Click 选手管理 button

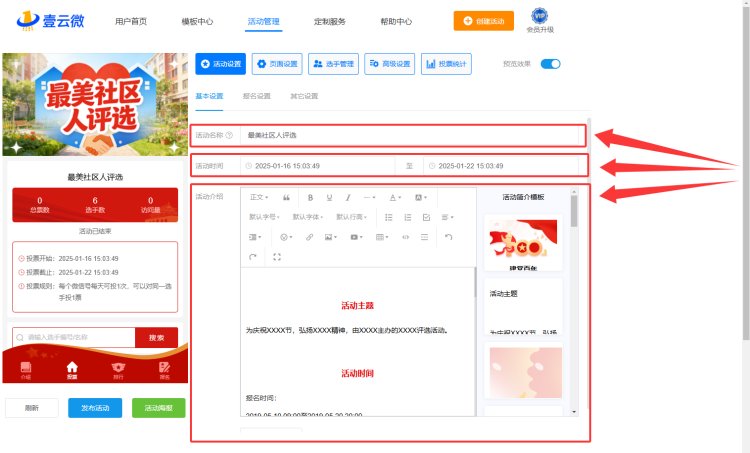pos(333,64)
